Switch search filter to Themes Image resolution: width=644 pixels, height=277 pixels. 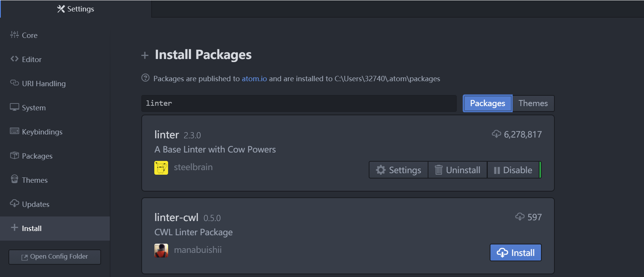[533, 103]
